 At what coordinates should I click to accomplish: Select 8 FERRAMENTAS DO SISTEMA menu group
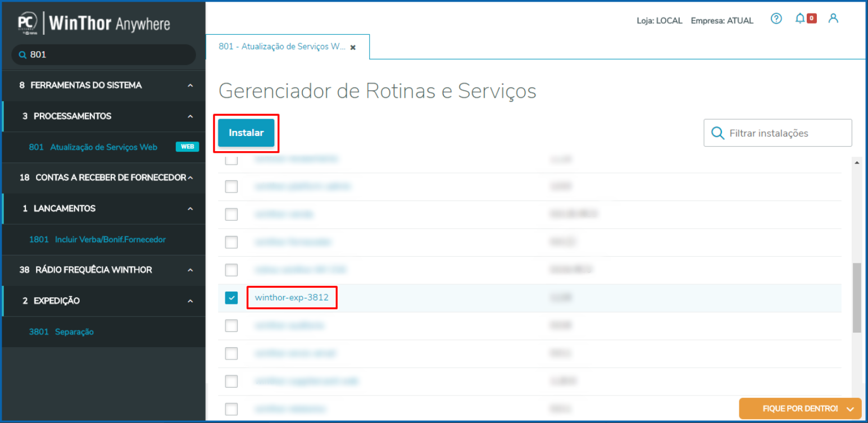[80, 85]
